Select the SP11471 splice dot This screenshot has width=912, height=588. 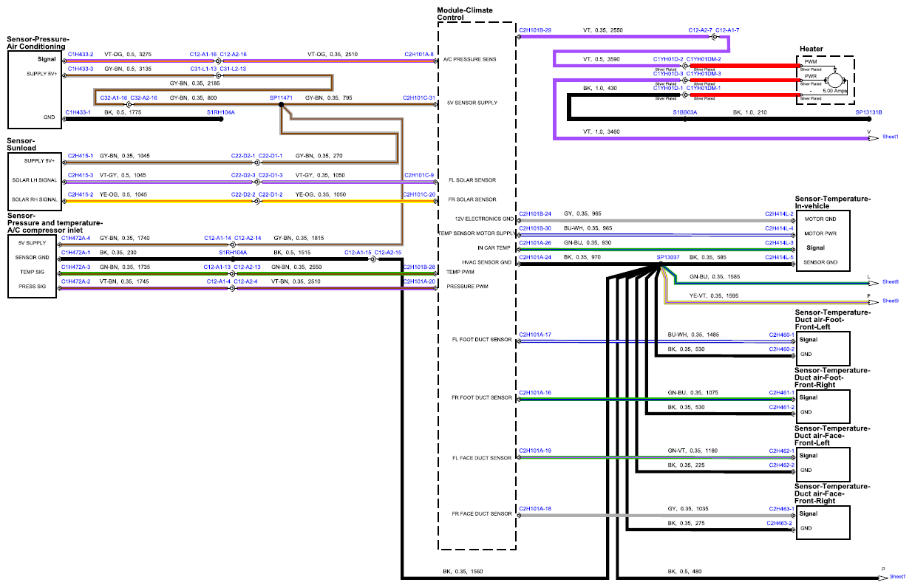(281, 105)
